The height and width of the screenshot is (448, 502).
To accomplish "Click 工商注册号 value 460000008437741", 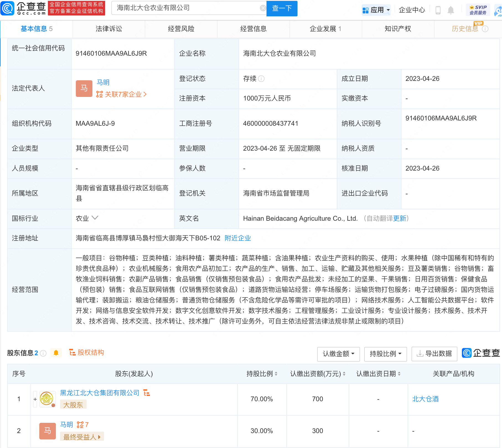I will point(270,123).
